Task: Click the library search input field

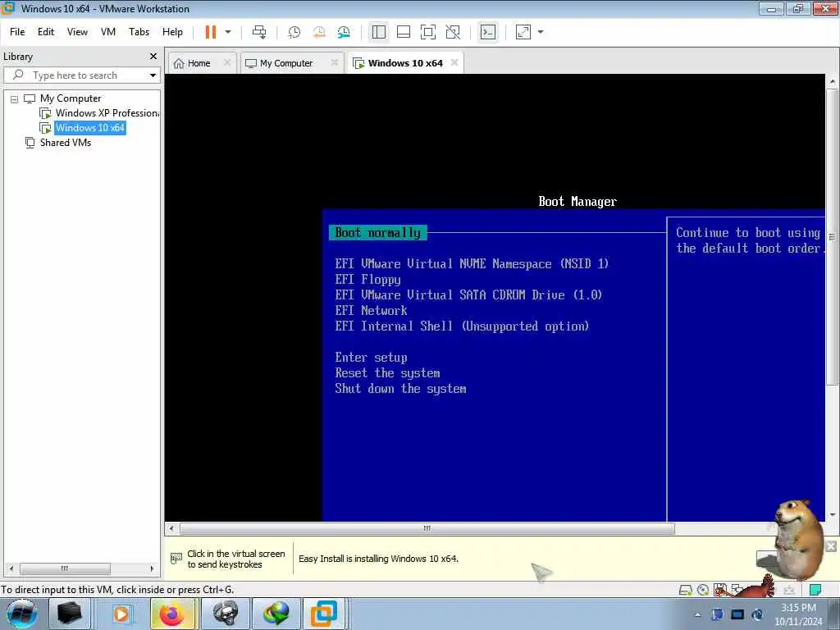Action: pyautogui.click(x=81, y=75)
